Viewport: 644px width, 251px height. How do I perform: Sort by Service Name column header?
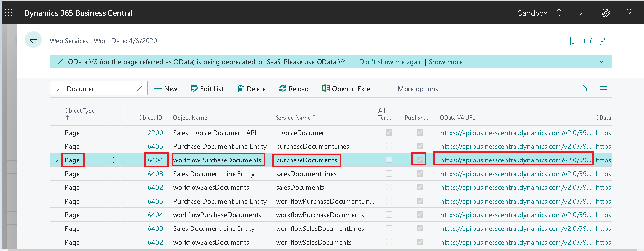point(296,118)
